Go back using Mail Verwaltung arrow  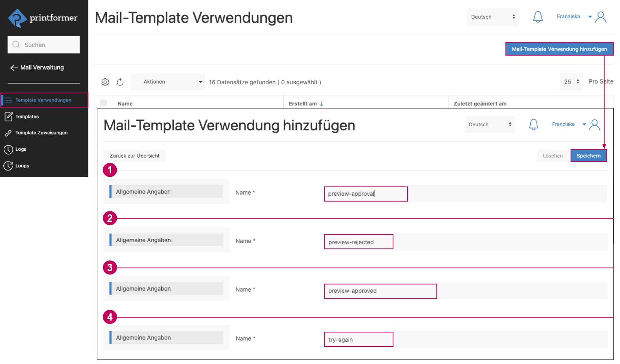click(x=14, y=67)
